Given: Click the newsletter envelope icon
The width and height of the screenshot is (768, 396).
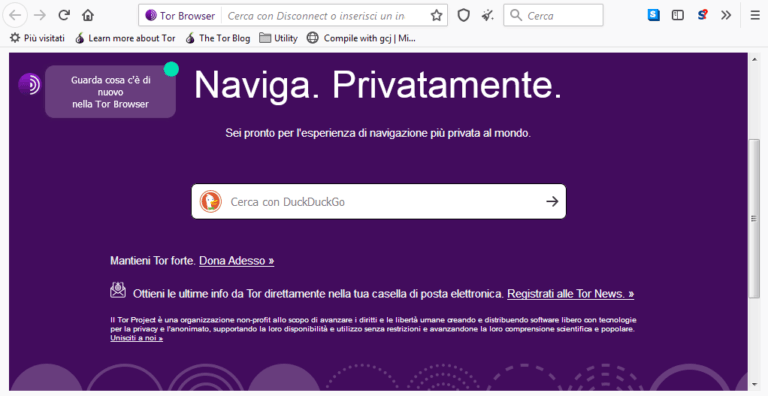Looking at the screenshot, I should 118,290.
